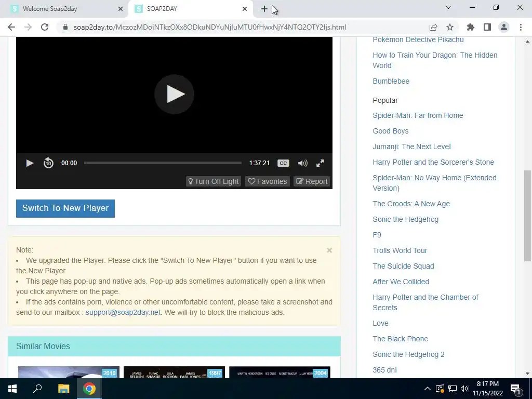Viewport: 532px width, 399px height.
Task: Open a new tab with the plus button
Action: (264, 9)
